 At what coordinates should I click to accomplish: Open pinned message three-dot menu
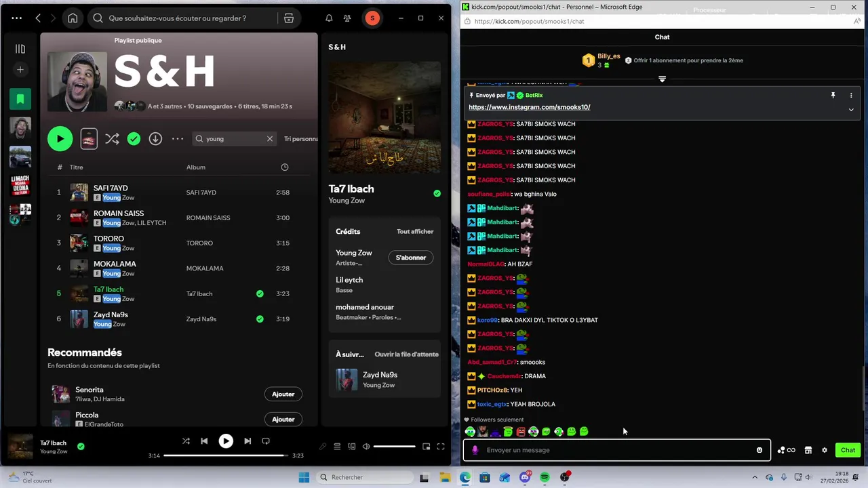point(851,96)
